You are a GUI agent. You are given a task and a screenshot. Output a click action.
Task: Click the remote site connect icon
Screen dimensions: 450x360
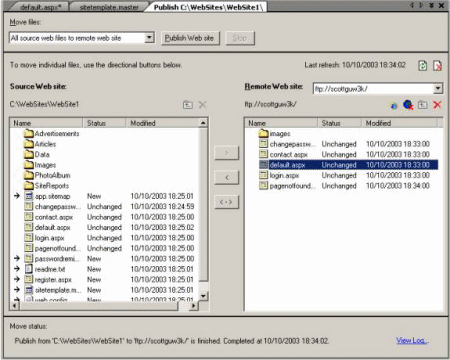[394, 105]
